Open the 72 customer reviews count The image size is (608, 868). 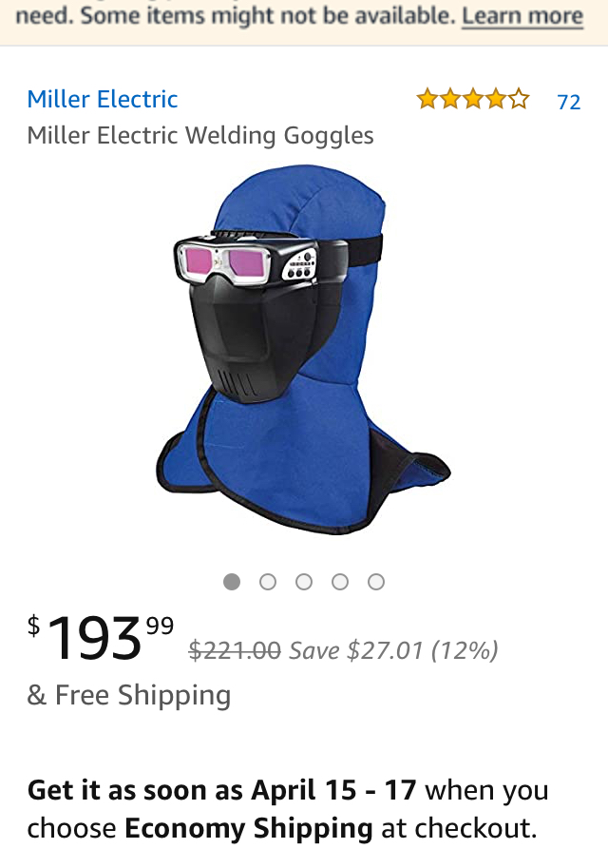569,102
